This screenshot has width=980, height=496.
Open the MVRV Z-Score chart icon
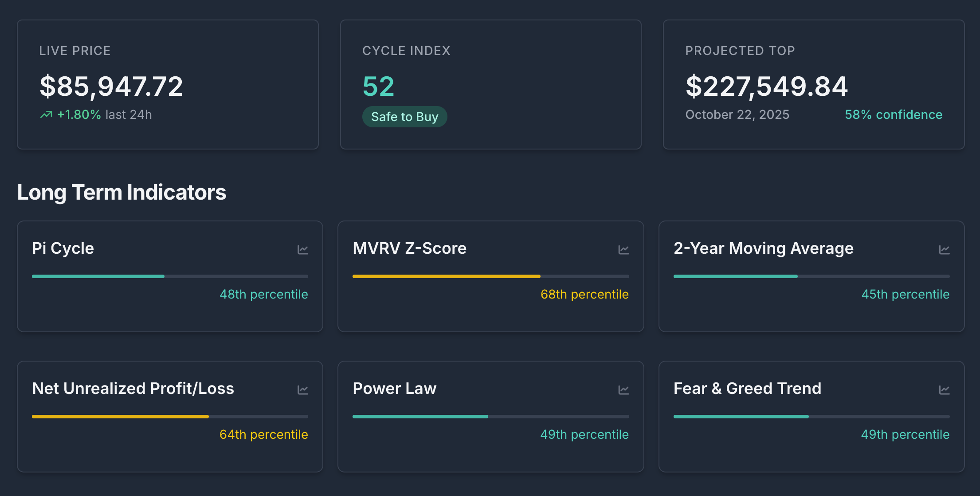tap(623, 250)
